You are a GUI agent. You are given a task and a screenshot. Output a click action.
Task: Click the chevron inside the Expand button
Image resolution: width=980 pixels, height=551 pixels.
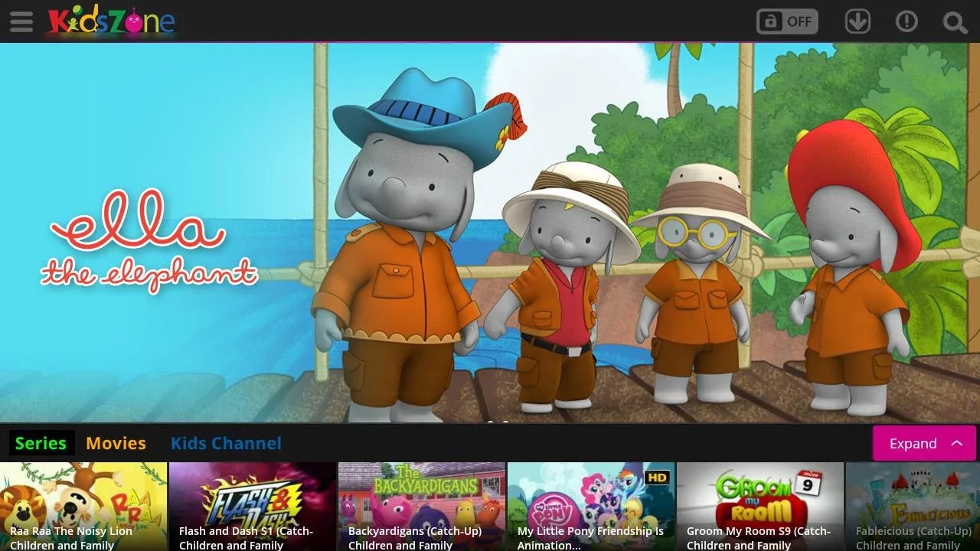pos(957,443)
